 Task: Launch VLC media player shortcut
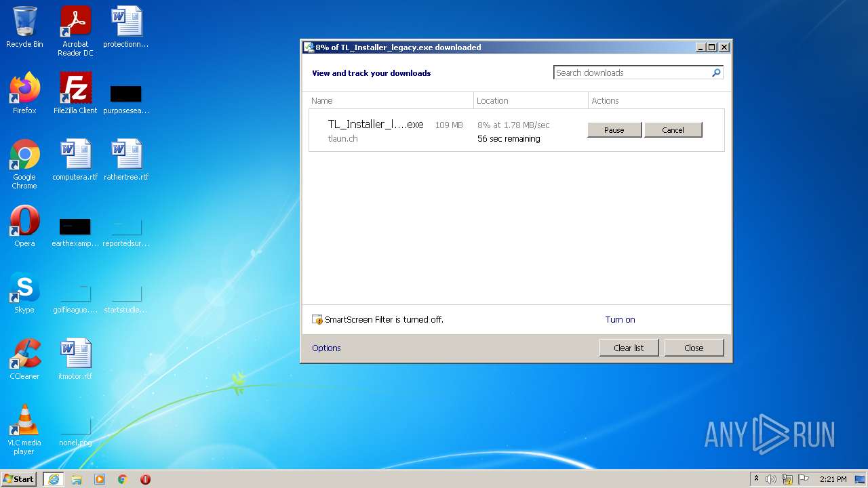tap(24, 430)
